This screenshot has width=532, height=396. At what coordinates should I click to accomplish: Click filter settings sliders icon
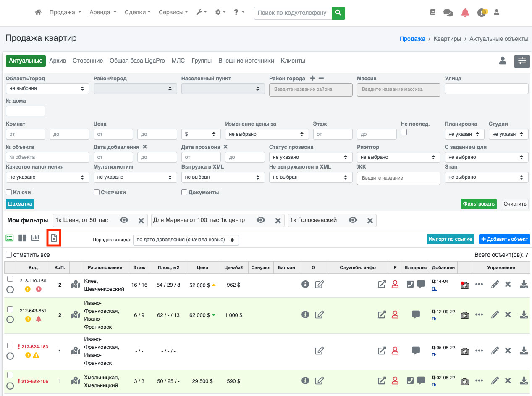[x=522, y=61]
